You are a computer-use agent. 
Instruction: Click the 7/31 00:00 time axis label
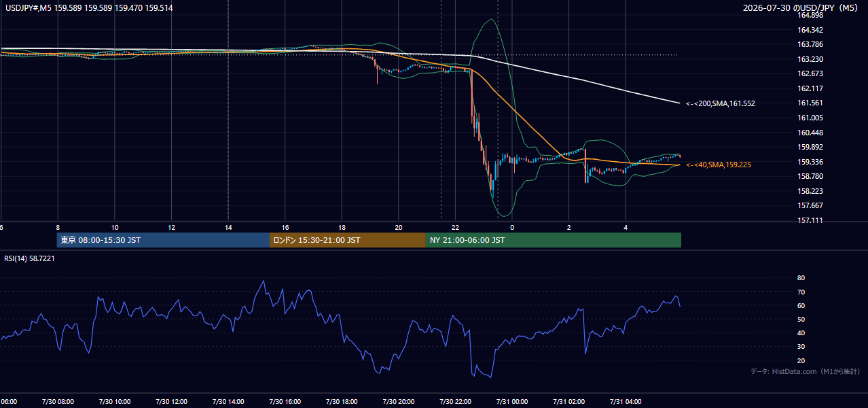click(512, 402)
